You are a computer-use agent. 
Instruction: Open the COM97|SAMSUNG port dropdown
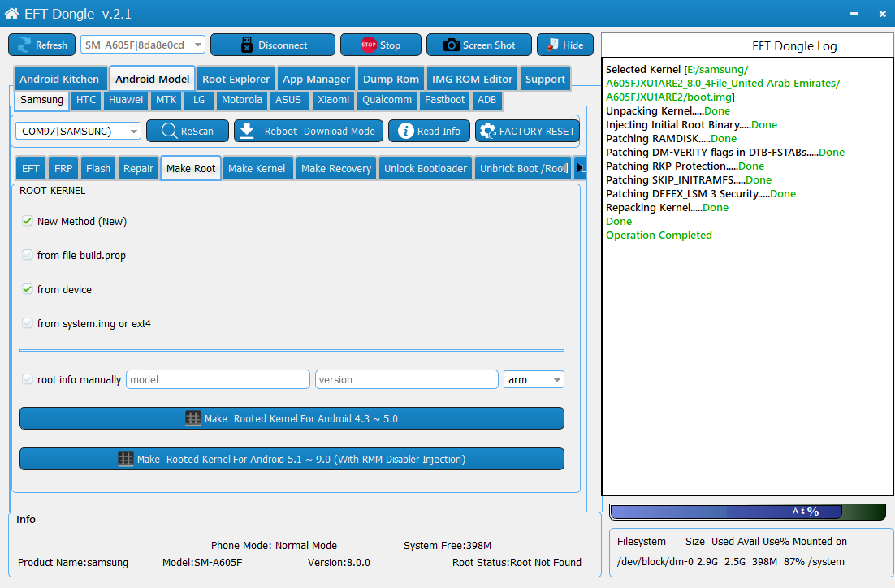coord(134,132)
